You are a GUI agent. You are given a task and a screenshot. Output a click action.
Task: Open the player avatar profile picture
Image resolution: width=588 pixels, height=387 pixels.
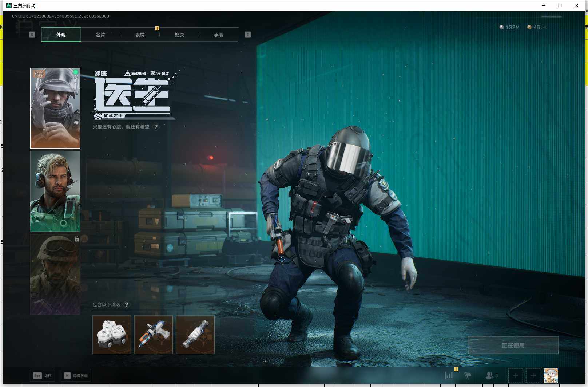551,375
